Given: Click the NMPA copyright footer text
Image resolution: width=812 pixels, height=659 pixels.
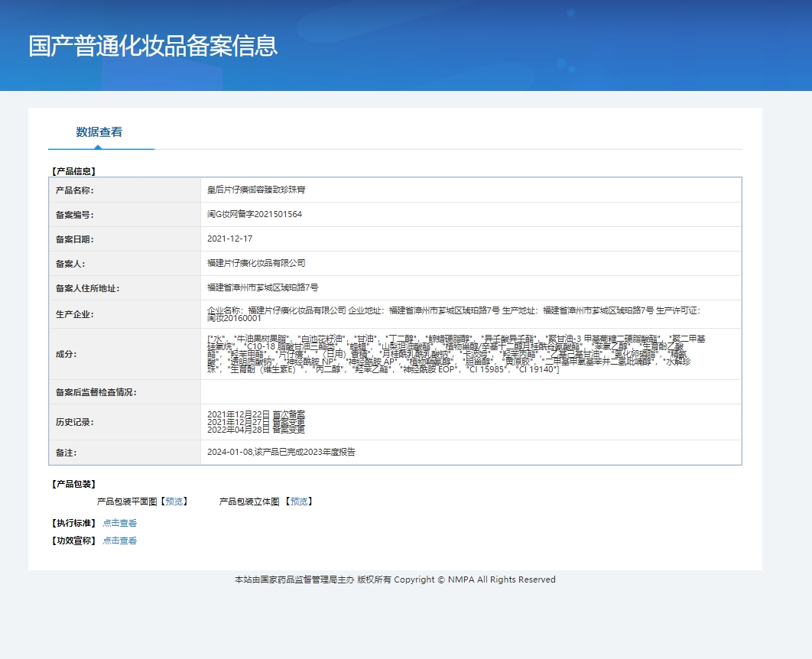Looking at the screenshot, I should pyautogui.click(x=395, y=579).
